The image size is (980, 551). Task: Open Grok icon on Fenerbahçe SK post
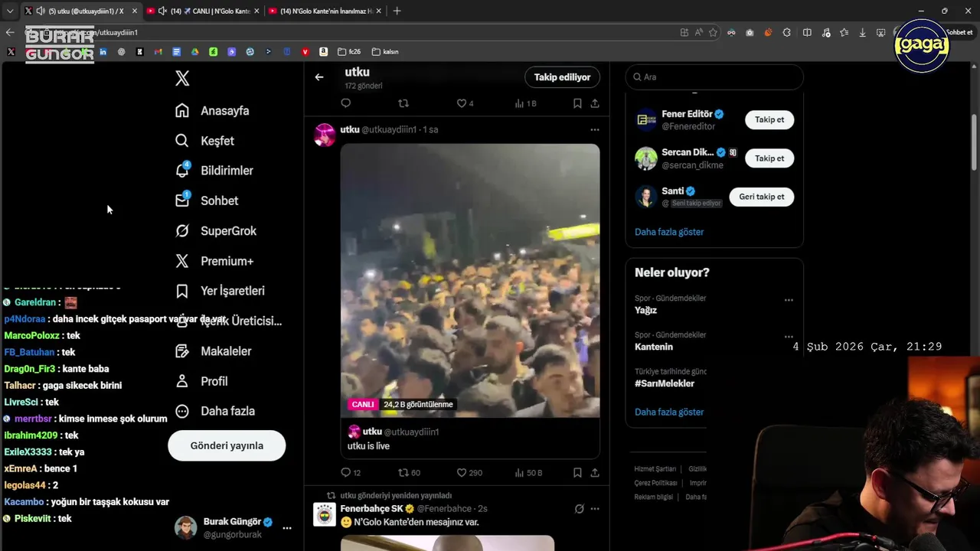(580, 509)
